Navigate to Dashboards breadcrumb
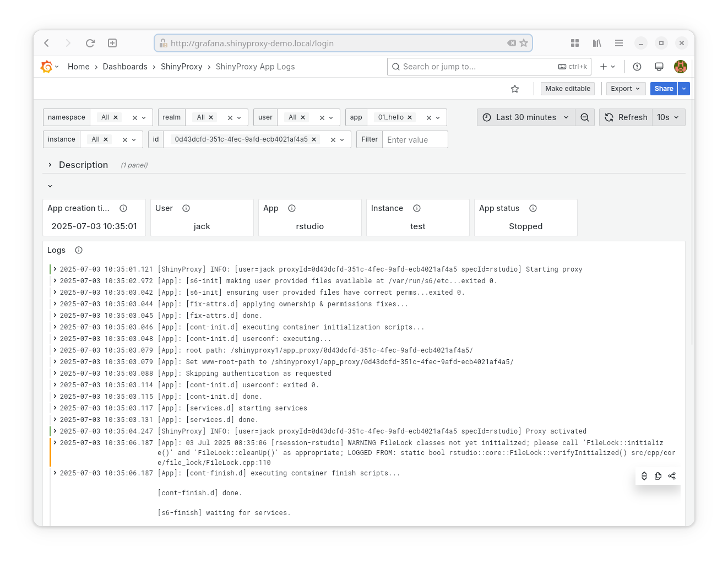The height and width of the screenshot is (563, 728). click(125, 67)
